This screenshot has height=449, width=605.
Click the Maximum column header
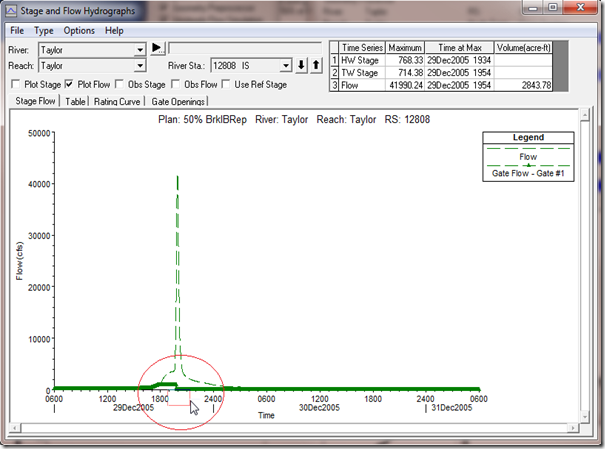pos(405,48)
